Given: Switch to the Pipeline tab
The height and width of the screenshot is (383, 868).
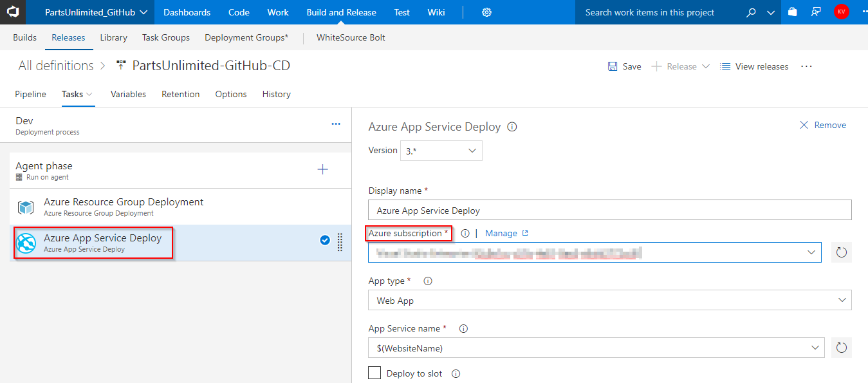Looking at the screenshot, I should click(31, 94).
